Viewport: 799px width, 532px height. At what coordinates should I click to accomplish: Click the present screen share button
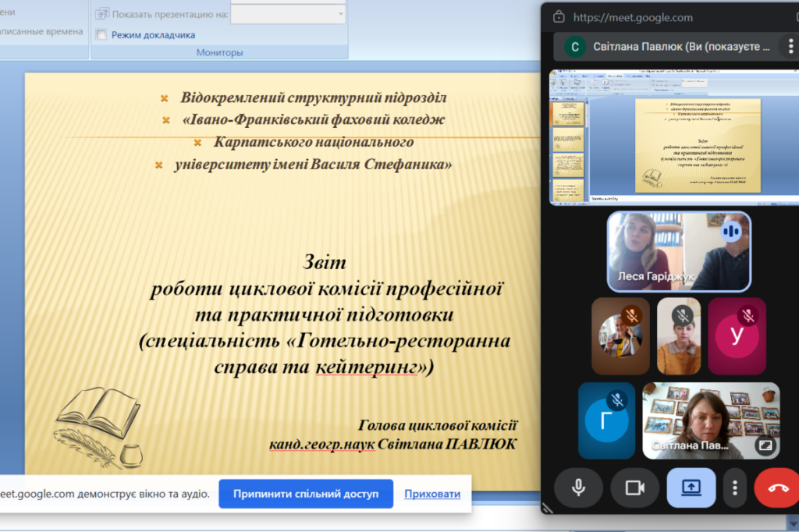pyautogui.click(x=691, y=488)
